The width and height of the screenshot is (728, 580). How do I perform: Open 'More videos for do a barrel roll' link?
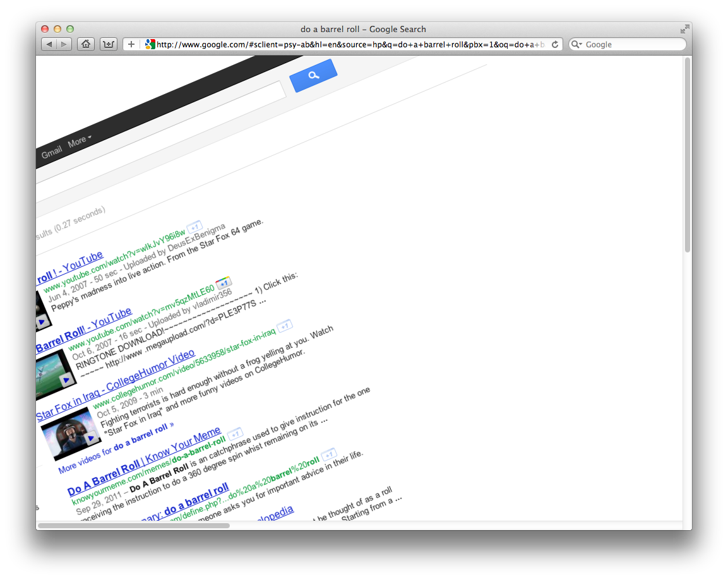click(116, 448)
